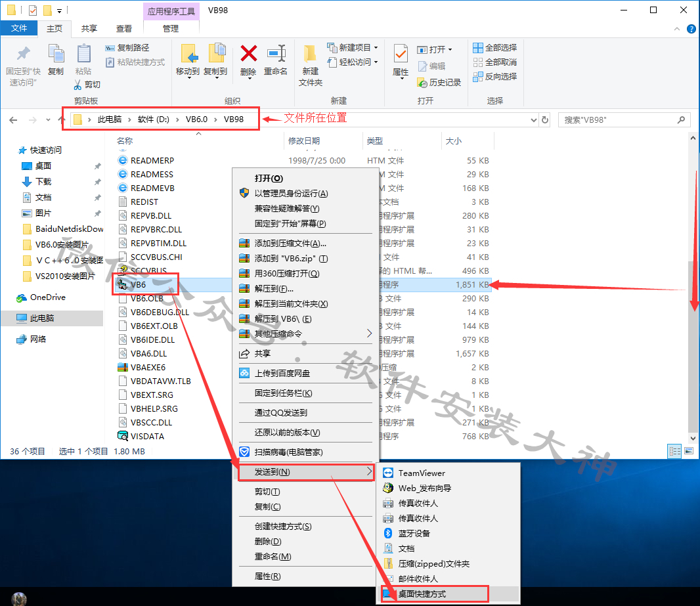Viewport: 700px width, 606px height.
Task: Sort by the Size (大小) column header
Action: [454, 141]
